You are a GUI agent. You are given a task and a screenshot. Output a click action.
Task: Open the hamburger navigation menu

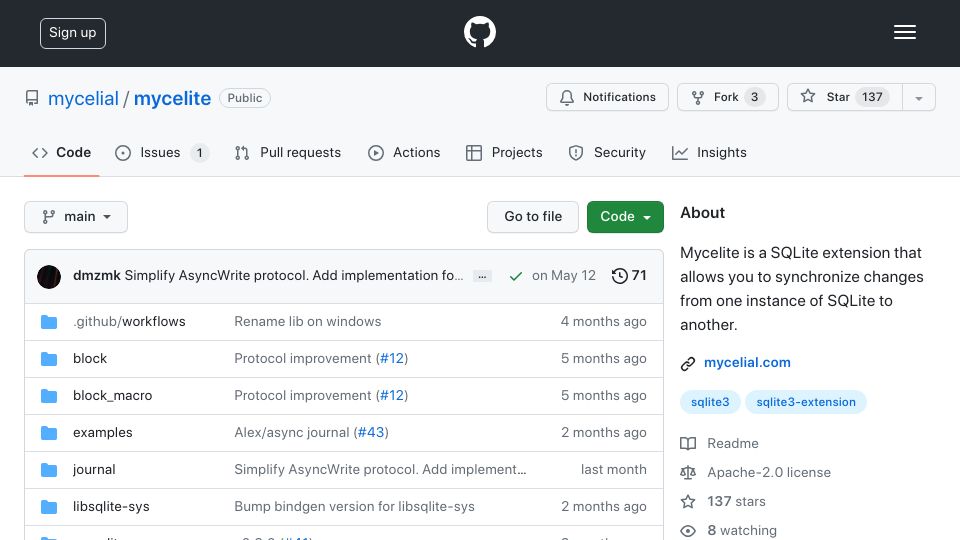[x=904, y=32]
